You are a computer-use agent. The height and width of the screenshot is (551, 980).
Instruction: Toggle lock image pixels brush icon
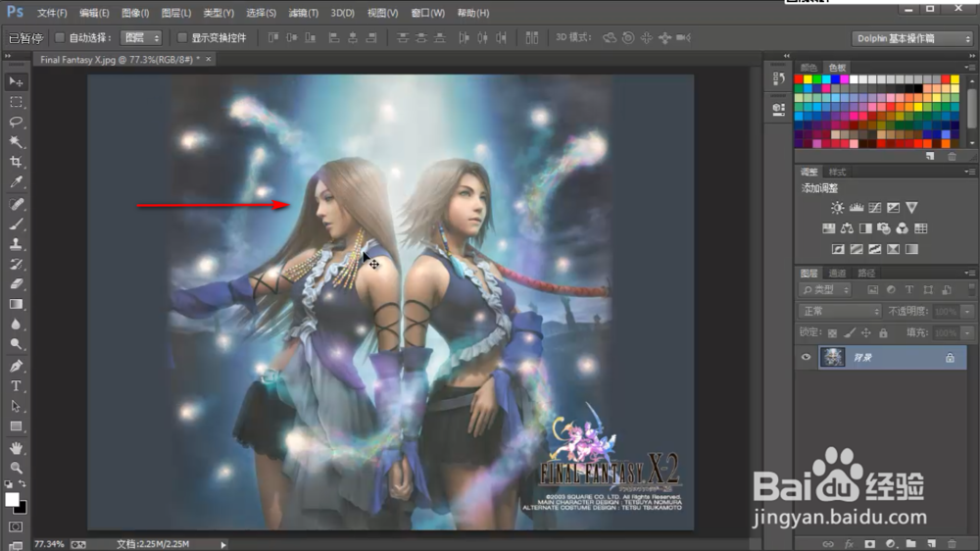pos(850,332)
